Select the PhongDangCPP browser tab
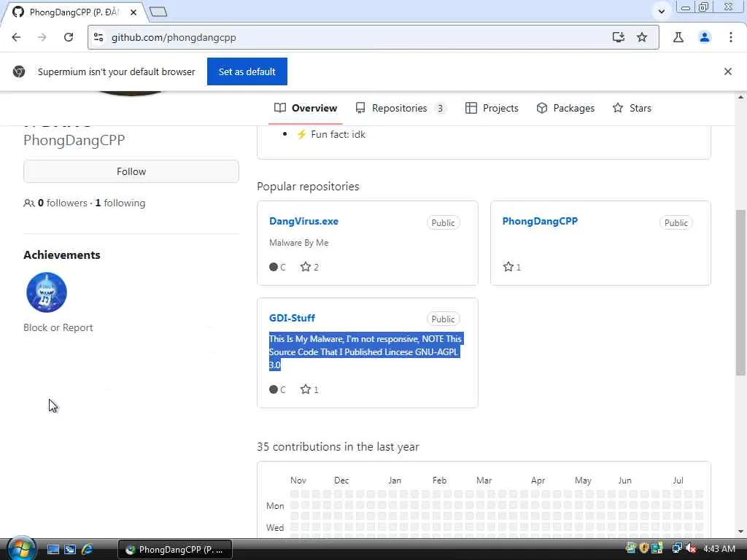Screen dimensions: 747x560 [x=74, y=12]
